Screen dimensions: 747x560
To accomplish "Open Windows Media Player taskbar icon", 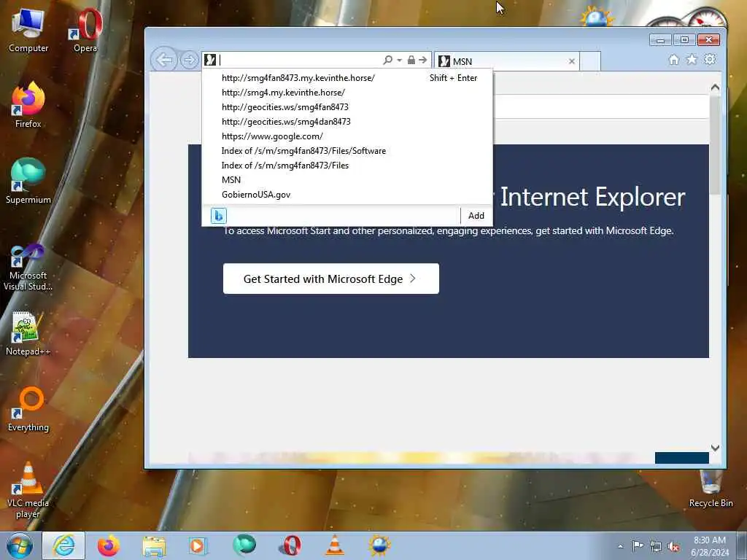I will [198, 545].
